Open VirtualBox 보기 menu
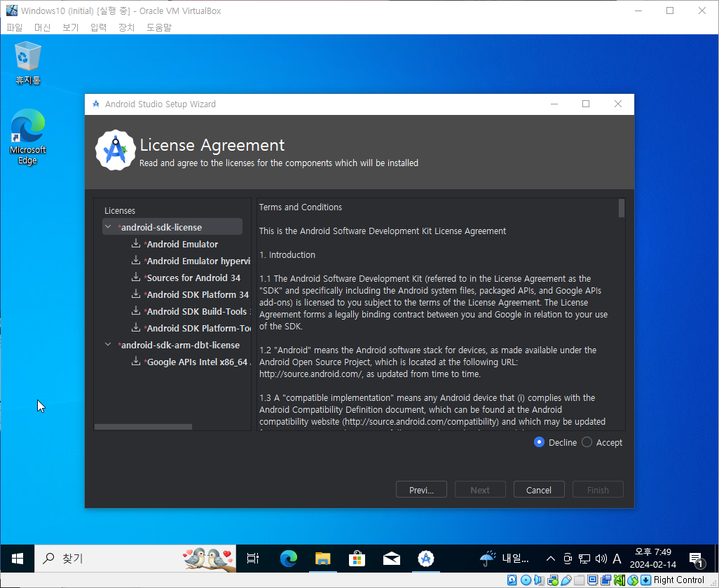This screenshot has height=588, width=719. click(x=71, y=27)
